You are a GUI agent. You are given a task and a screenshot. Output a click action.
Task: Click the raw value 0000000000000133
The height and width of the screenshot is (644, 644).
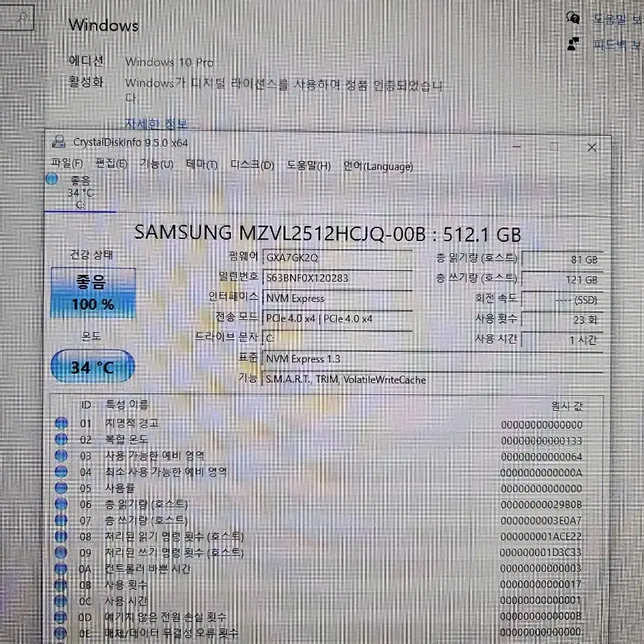(542, 441)
